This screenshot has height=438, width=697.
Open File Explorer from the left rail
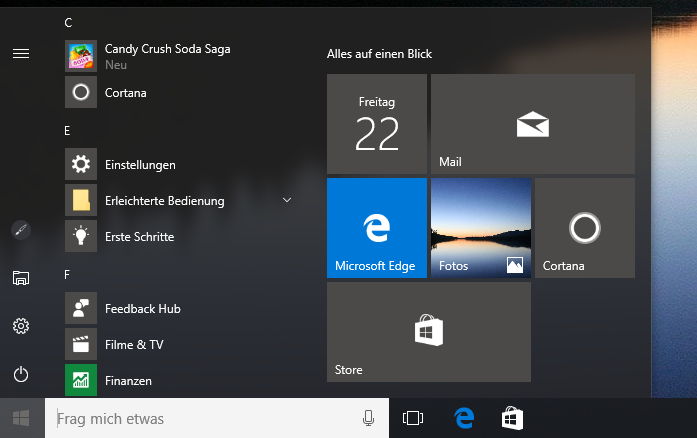21,278
